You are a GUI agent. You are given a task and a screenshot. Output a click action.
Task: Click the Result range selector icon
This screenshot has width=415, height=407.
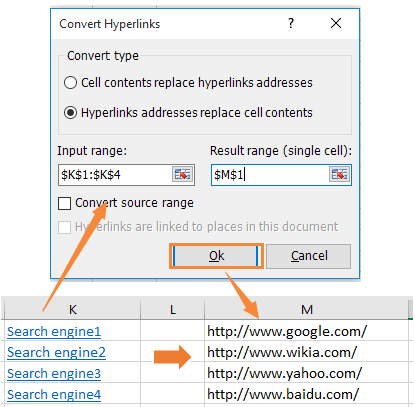pyautogui.click(x=339, y=174)
